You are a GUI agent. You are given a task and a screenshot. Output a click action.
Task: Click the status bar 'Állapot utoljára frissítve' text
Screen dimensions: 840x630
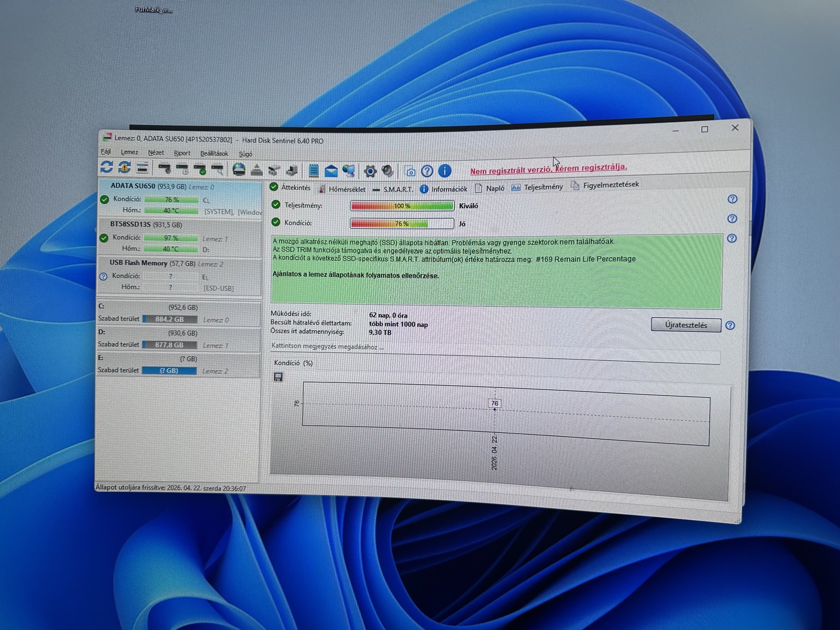coord(171,488)
